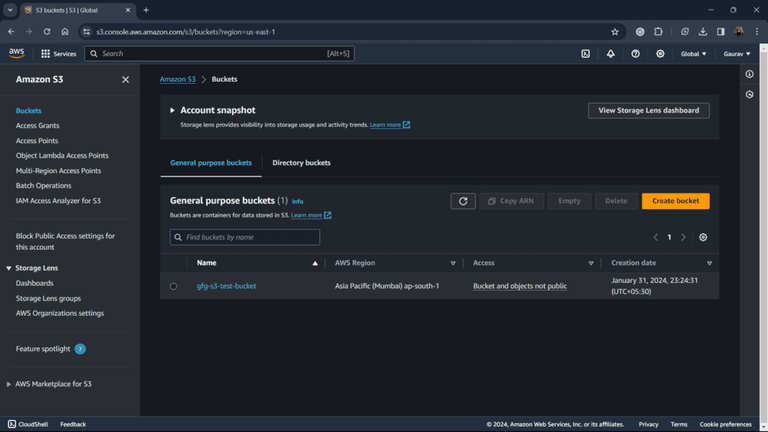The height and width of the screenshot is (432, 768).
Task: Open the browser extensions puzzle icon
Action: click(x=658, y=32)
